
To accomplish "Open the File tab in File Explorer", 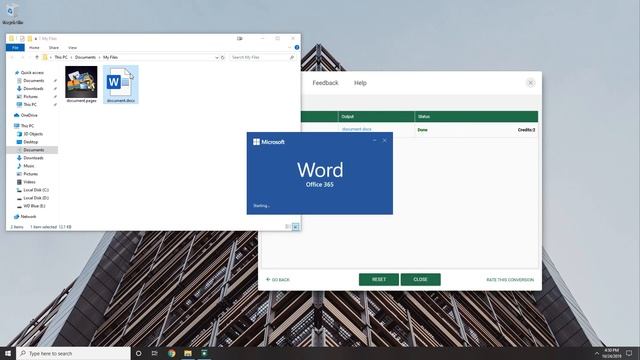I will (15, 48).
